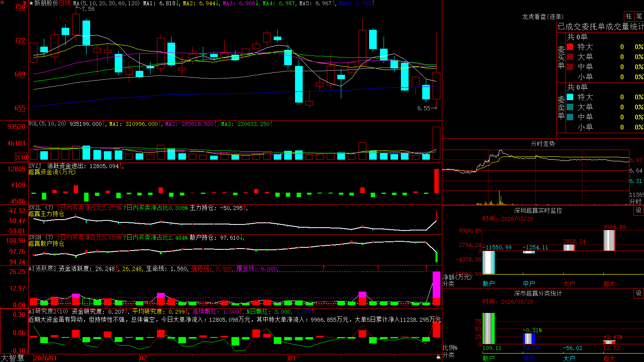Click the star icon beside 新朋股份
This screenshot has width=644, height=362.
coord(31,3)
